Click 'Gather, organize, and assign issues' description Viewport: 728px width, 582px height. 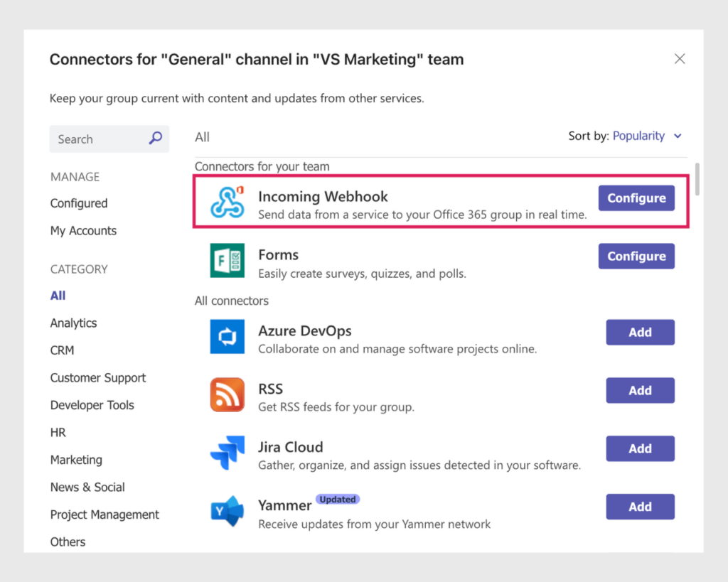coord(419,465)
